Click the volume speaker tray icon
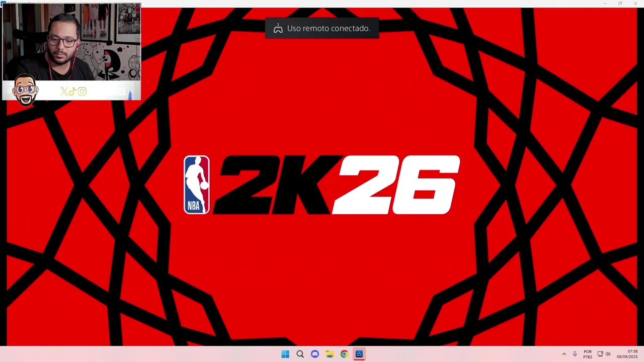The image size is (644, 362). pyautogui.click(x=608, y=354)
